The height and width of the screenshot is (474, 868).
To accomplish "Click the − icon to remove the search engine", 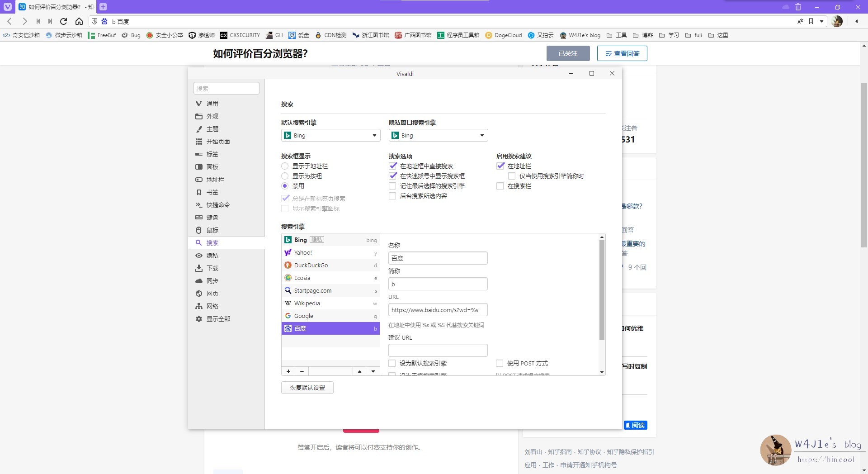I will pos(302,371).
